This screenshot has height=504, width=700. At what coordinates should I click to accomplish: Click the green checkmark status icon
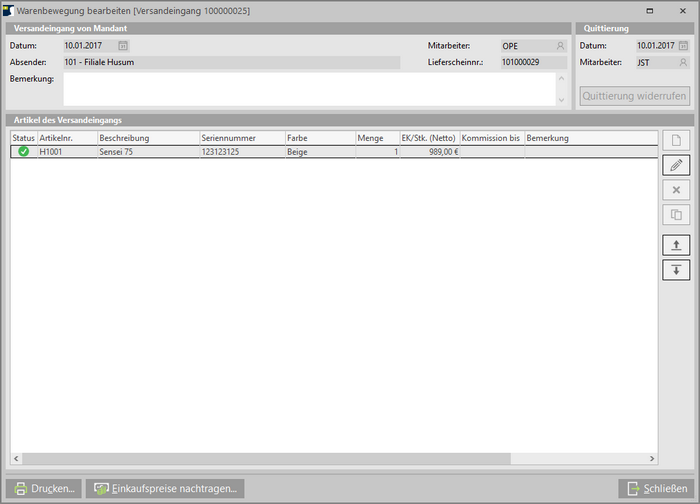pyautogui.click(x=23, y=152)
